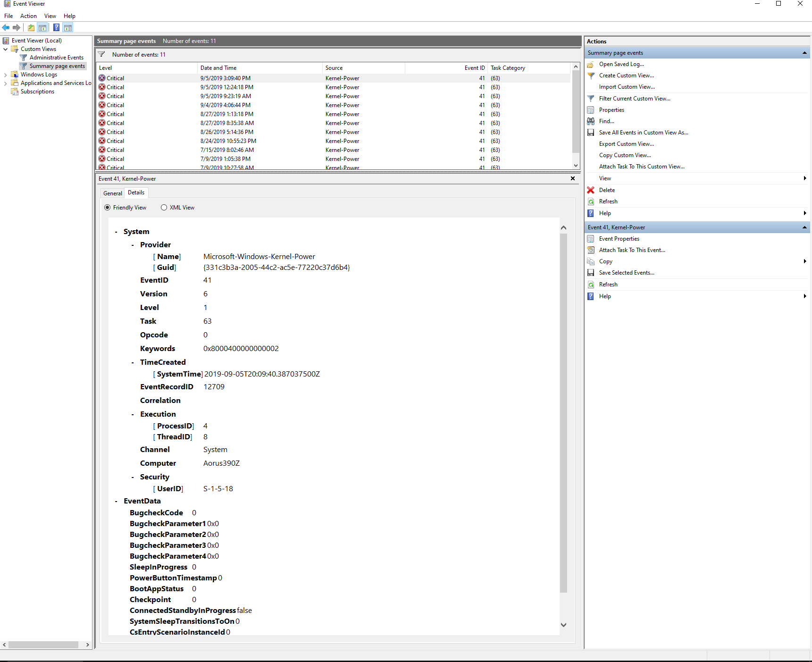This screenshot has height=662, width=812.
Task: Open the View menu in menu bar
Action: point(50,16)
